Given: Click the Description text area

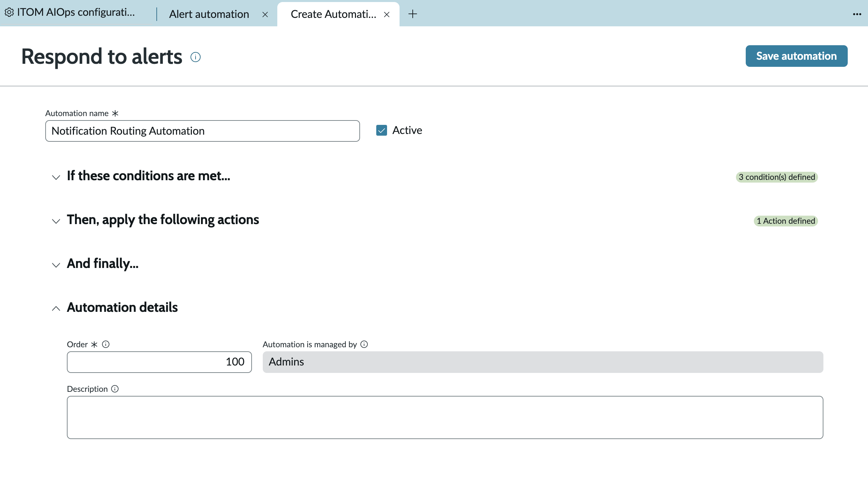Looking at the screenshot, I should (445, 417).
